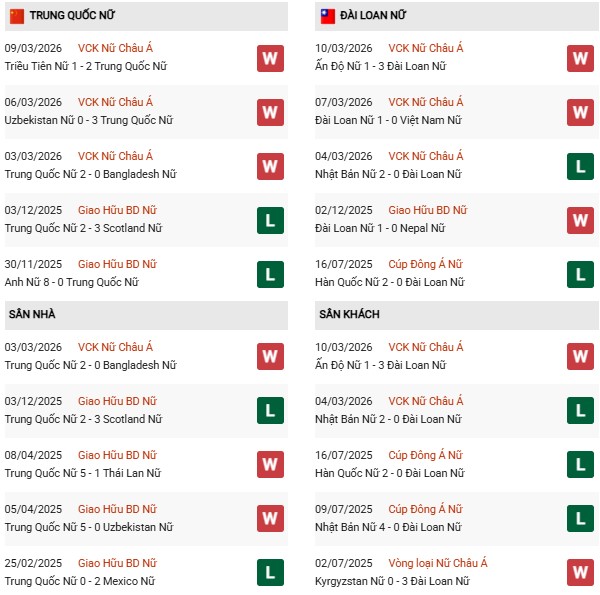The width and height of the screenshot is (600, 595).
Task: Click the W badge for Kyrgyzstan Nữ match
Action: 580,572
